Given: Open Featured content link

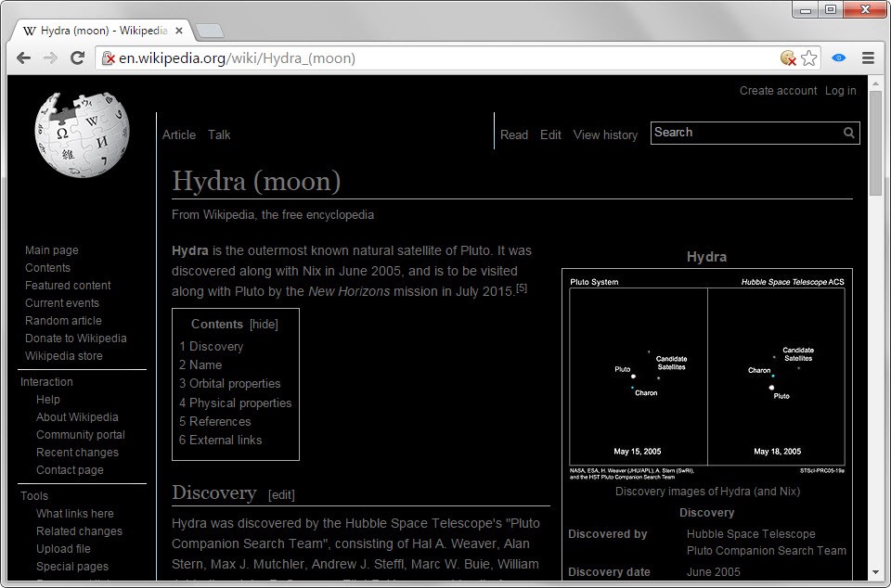Looking at the screenshot, I should click(68, 286).
